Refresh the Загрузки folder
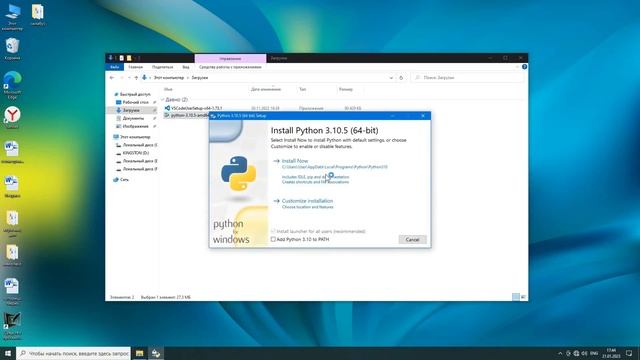640x360 pixels. pyautogui.click(x=401, y=78)
